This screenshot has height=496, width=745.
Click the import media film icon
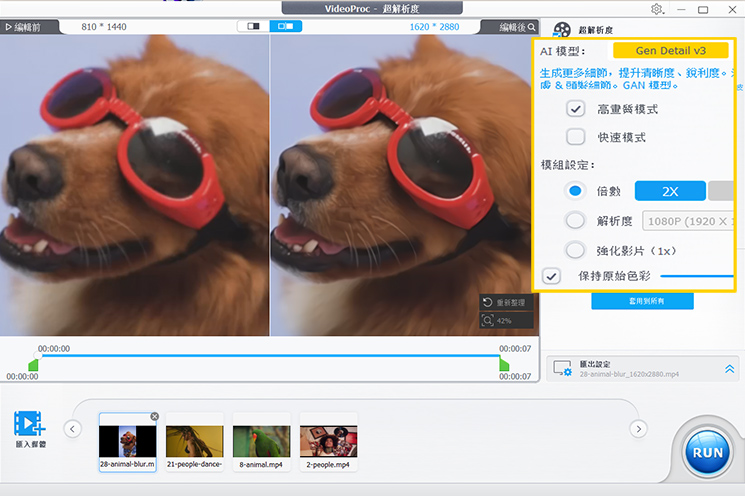29,423
